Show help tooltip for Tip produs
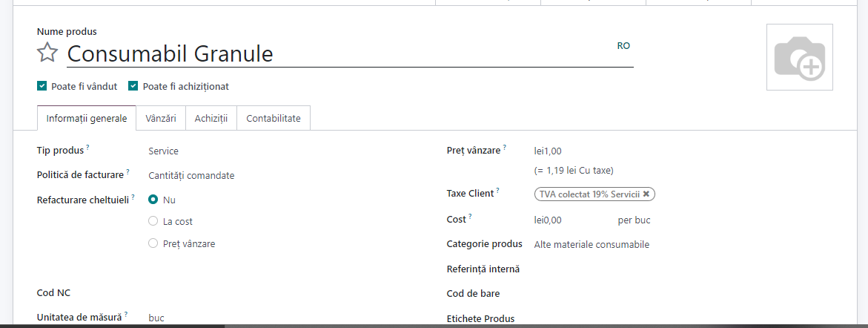The width and height of the screenshot is (868, 328). pos(88,148)
